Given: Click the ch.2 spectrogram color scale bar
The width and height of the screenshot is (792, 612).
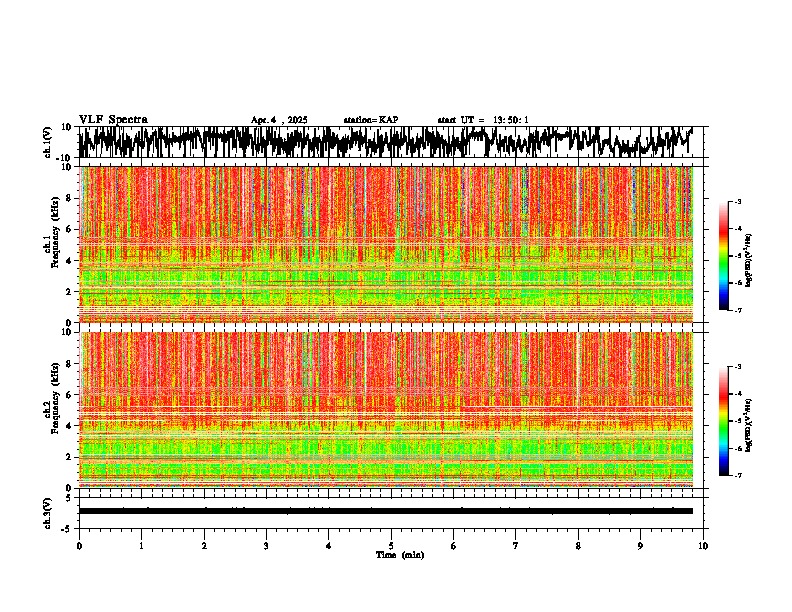Looking at the screenshot, I should point(723,421).
